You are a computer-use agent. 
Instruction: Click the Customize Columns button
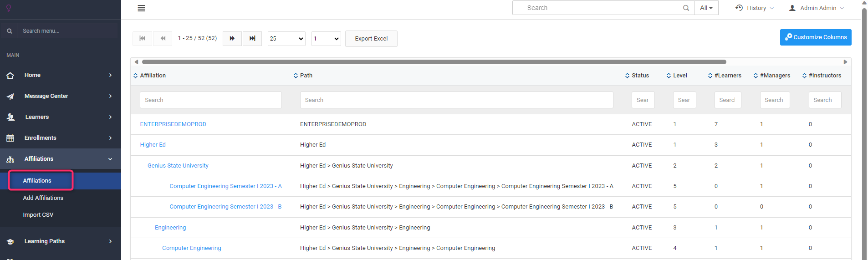tap(815, 37)
